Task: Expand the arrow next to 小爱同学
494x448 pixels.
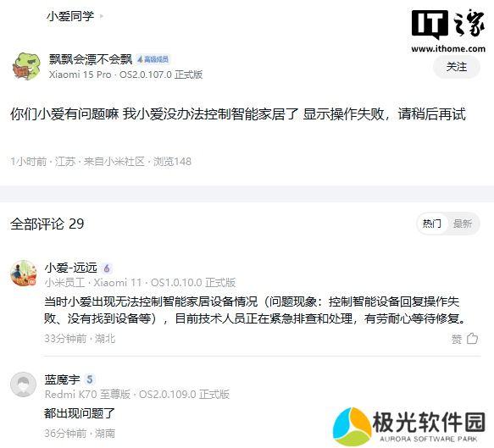Action: click(102, 16)
